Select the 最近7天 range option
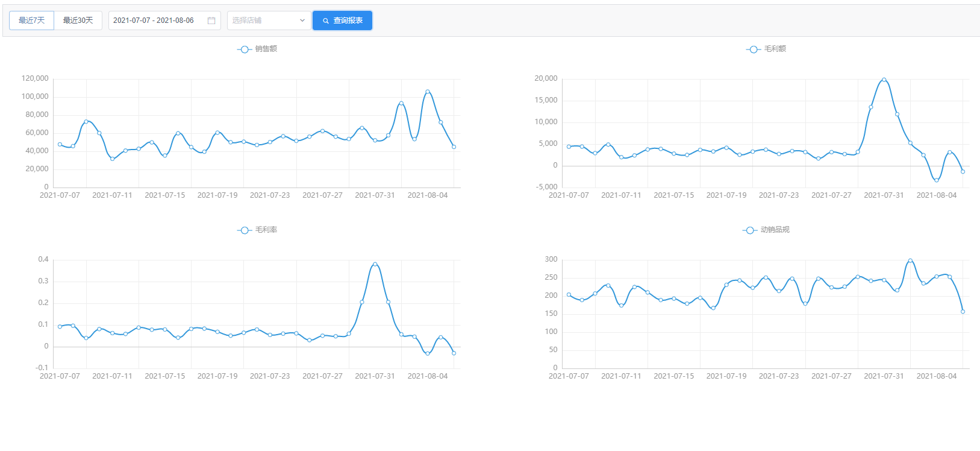 pos(31,20)
